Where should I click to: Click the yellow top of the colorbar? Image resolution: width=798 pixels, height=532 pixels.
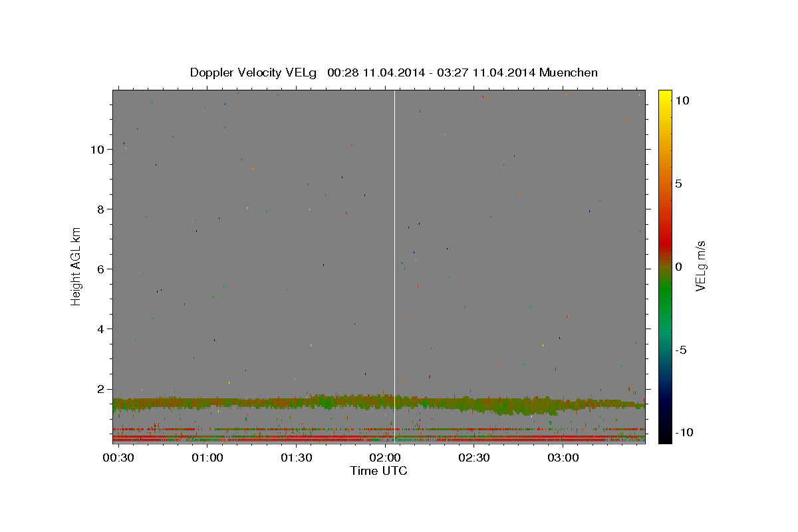coord(664,96)
